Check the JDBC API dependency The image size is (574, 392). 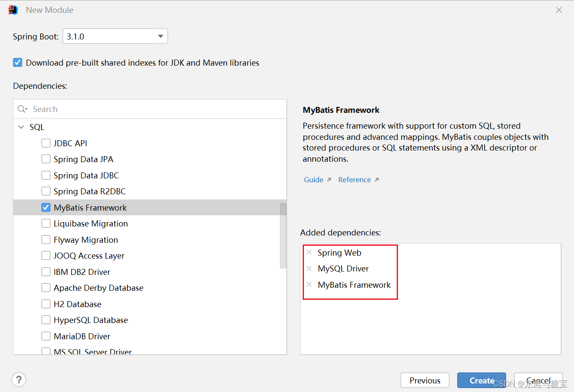tap(46, 143)
